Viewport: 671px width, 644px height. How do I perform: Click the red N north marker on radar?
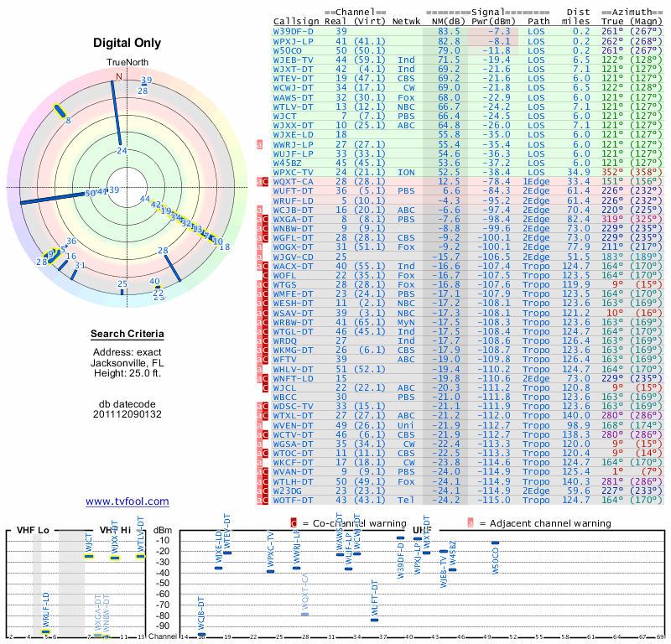tap(119, 76)
